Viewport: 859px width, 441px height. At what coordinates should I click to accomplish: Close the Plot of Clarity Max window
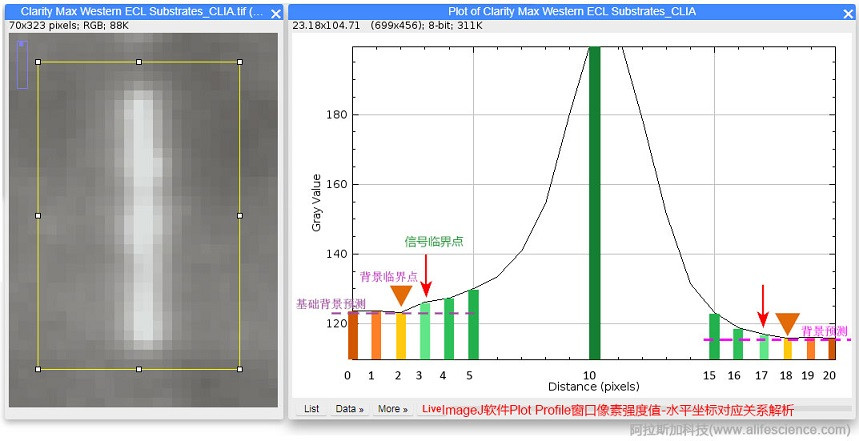pyautogui.click(x=849, y=13)
